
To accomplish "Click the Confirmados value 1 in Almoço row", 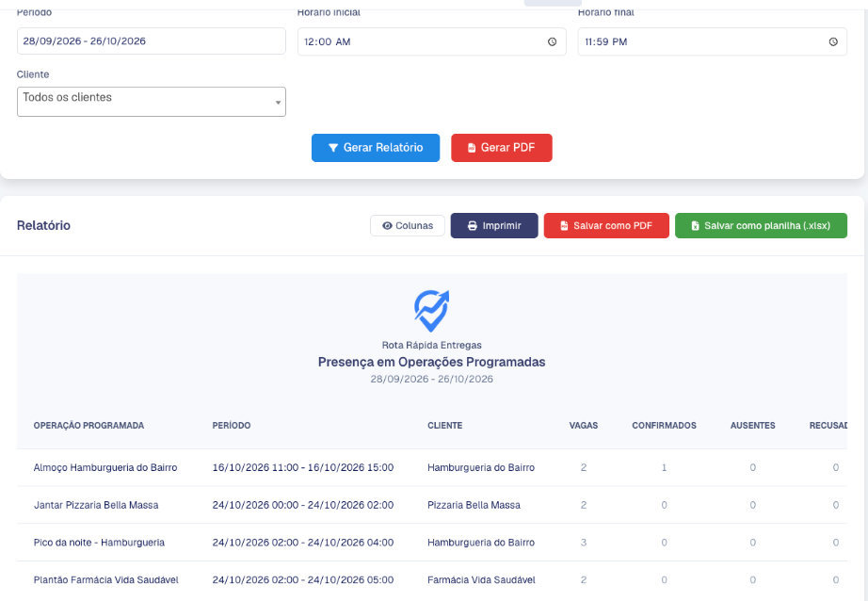I will (664, 467).
